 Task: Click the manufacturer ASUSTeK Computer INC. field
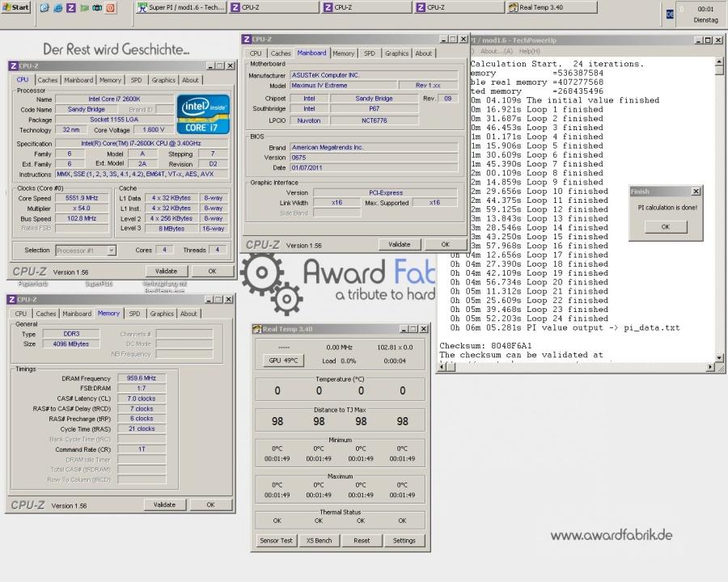pyautogui.click(x=374, y=75)
